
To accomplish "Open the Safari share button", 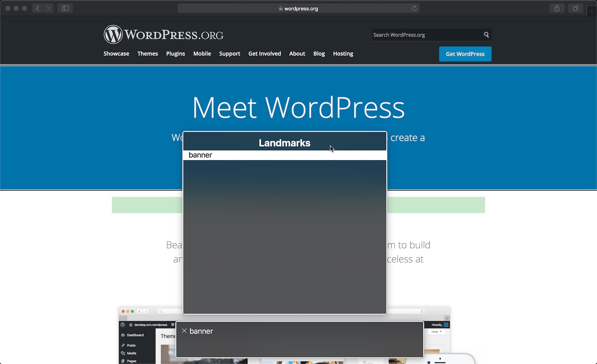I will point(557,8).
